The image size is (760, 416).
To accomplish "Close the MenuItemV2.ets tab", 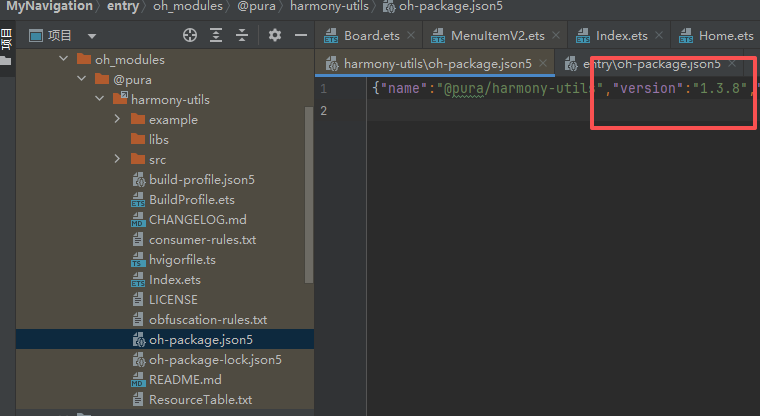I will click(x=556, y=36).
